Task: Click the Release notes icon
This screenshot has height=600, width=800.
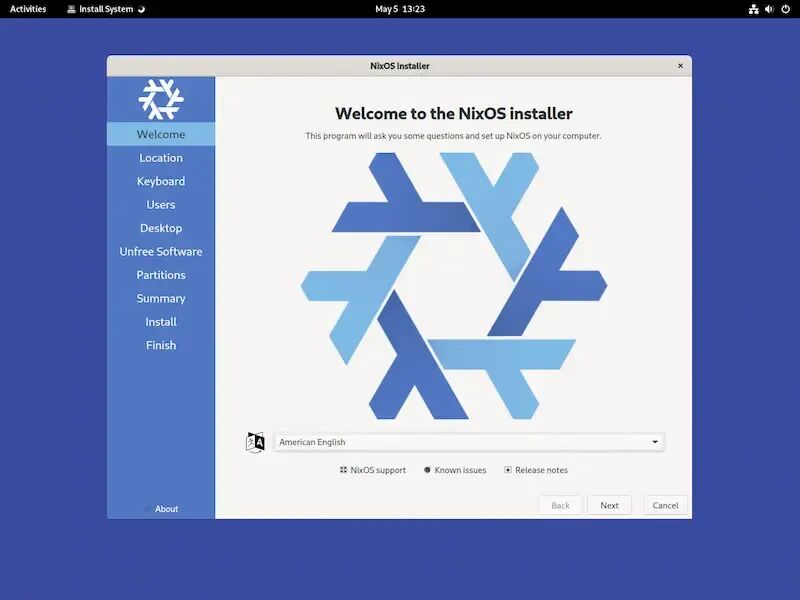Action: [x=508, y=470]
